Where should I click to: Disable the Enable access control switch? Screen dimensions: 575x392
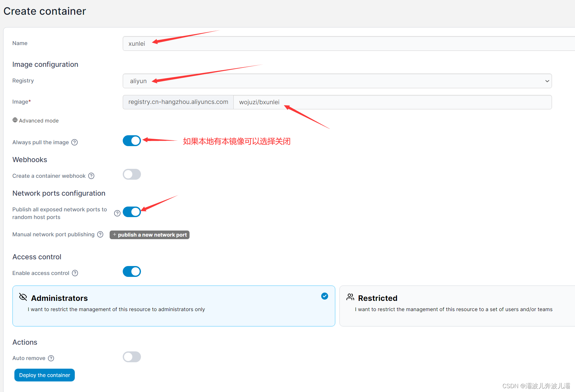[132, 271]
